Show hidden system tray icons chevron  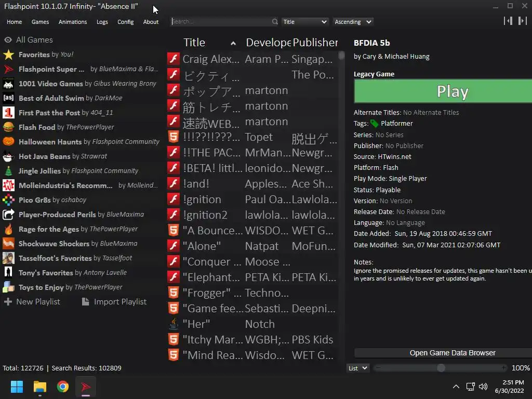(x=456, y=387)
